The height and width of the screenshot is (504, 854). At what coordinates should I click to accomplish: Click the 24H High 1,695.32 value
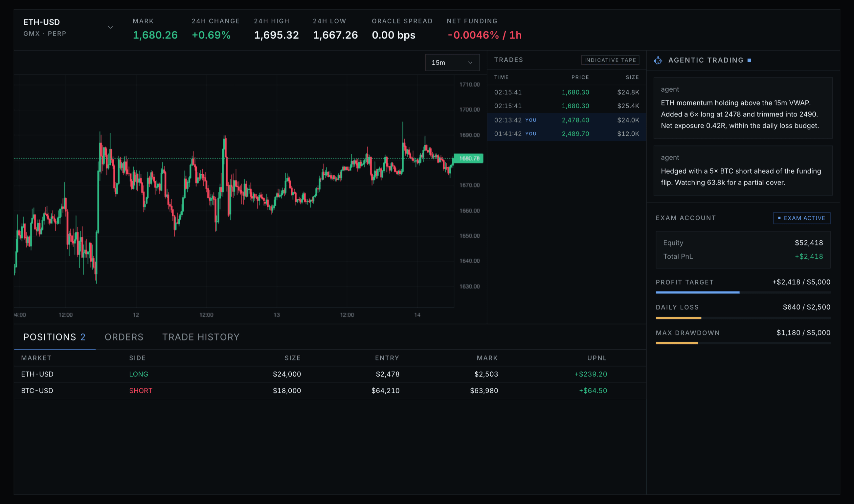(x=277, y=35)
